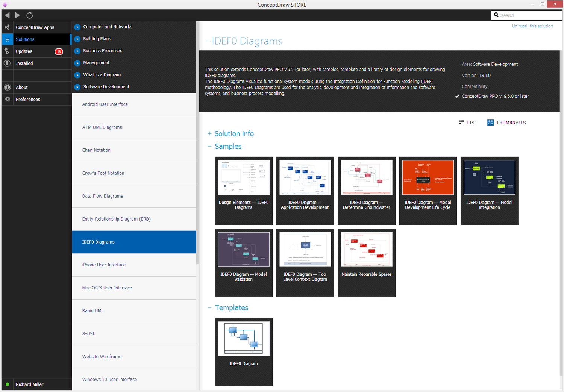The width and height of the screenshot is (564, 392).
Task: Click the red updates count badge
Action: coord(59,51)
